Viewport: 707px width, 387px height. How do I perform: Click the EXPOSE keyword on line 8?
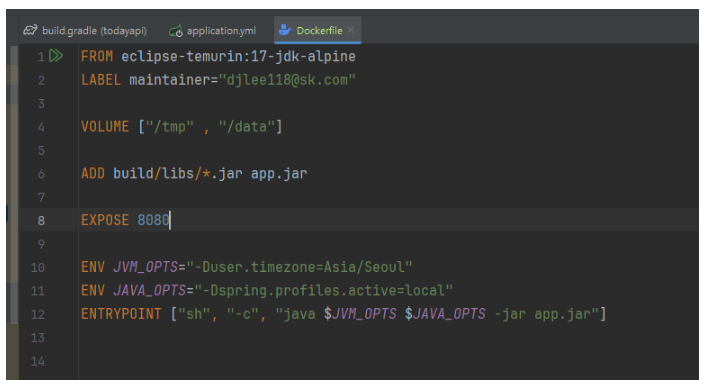coord(105,220)
